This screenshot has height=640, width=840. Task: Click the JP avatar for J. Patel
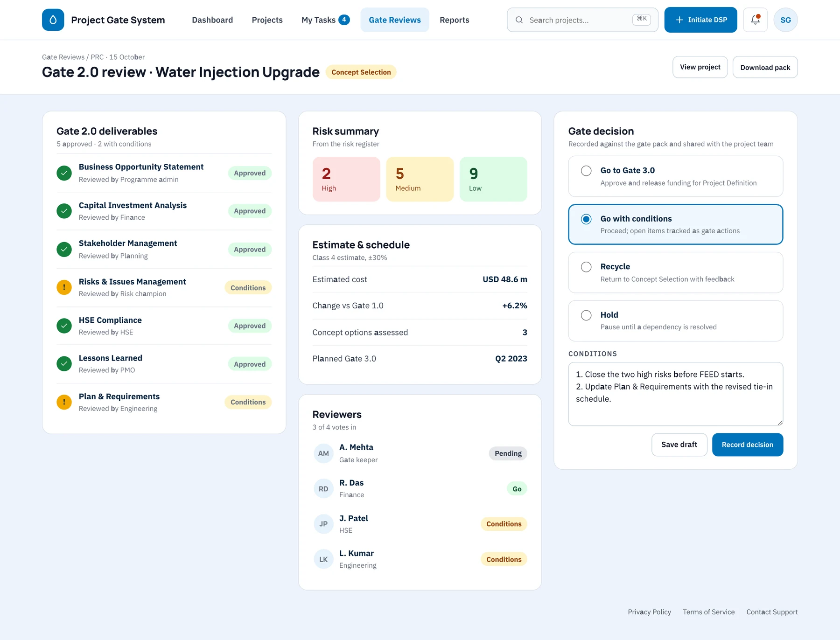coord(323,524)
